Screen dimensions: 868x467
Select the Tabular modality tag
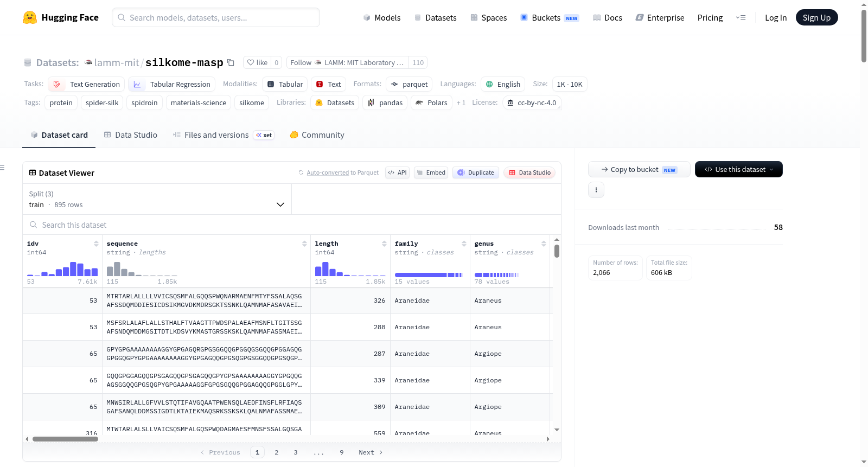285,84
